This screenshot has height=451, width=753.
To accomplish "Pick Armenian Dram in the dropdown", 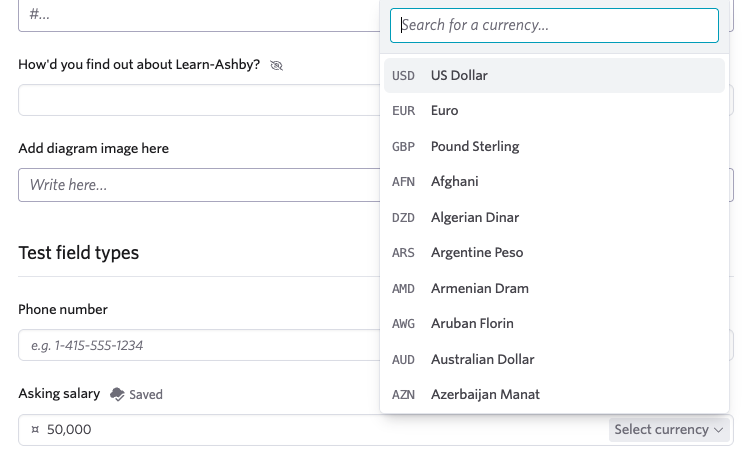I will [554, 289].
